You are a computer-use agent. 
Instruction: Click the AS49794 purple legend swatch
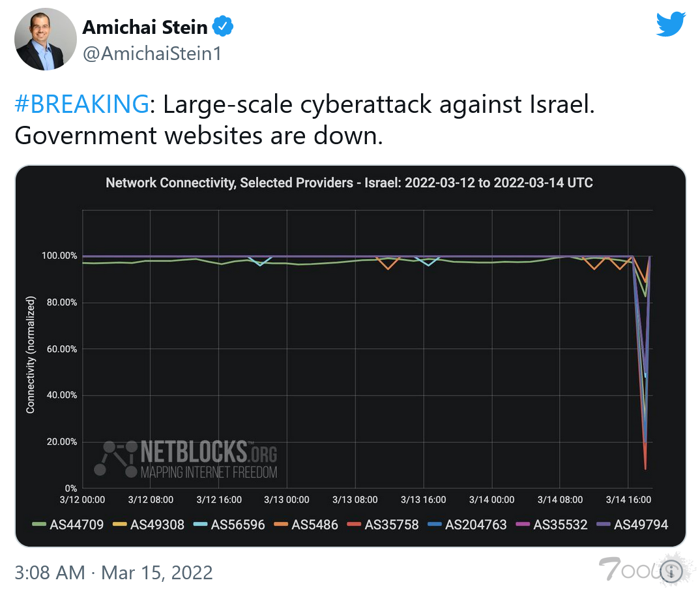(604, 524)
